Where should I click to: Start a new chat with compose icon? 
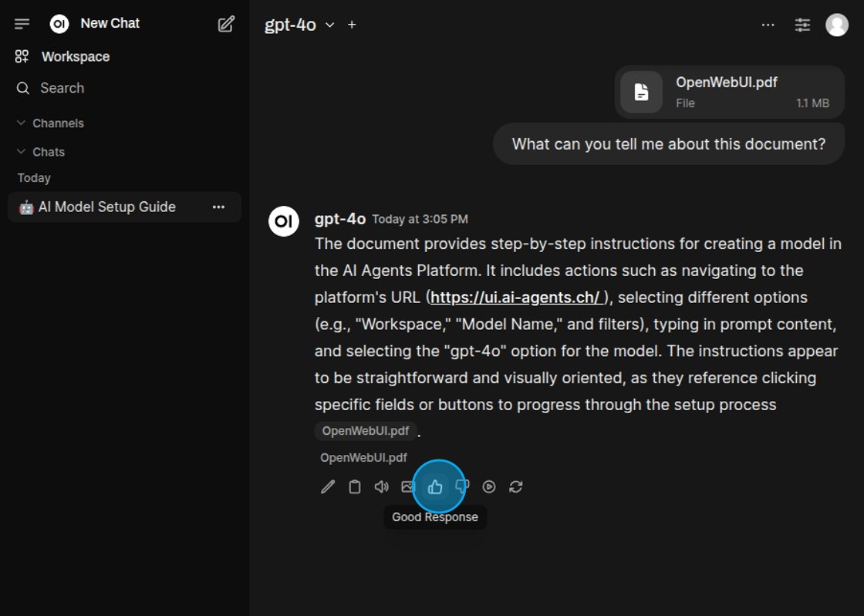click(x=226, y=24)
